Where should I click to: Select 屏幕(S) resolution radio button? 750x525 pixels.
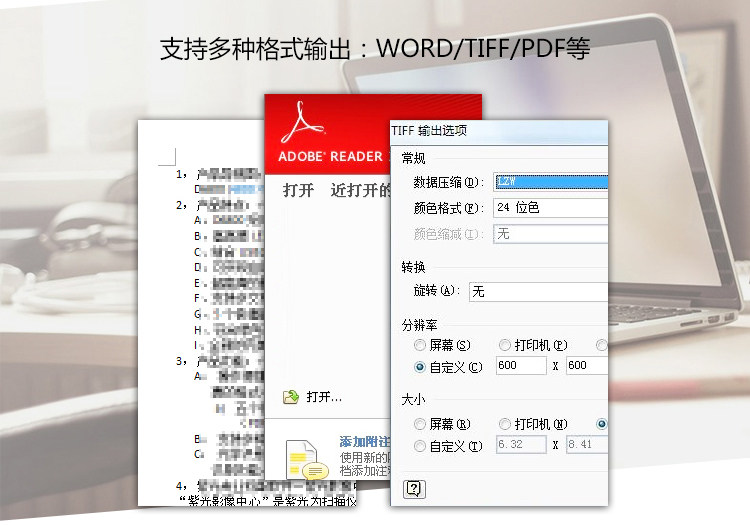tap(419, 345)
